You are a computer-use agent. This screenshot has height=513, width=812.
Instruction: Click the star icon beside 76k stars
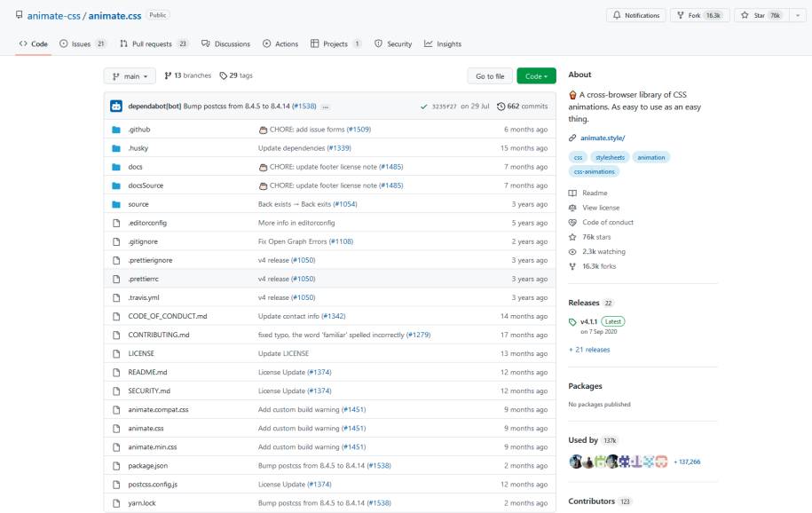(572, 237)
